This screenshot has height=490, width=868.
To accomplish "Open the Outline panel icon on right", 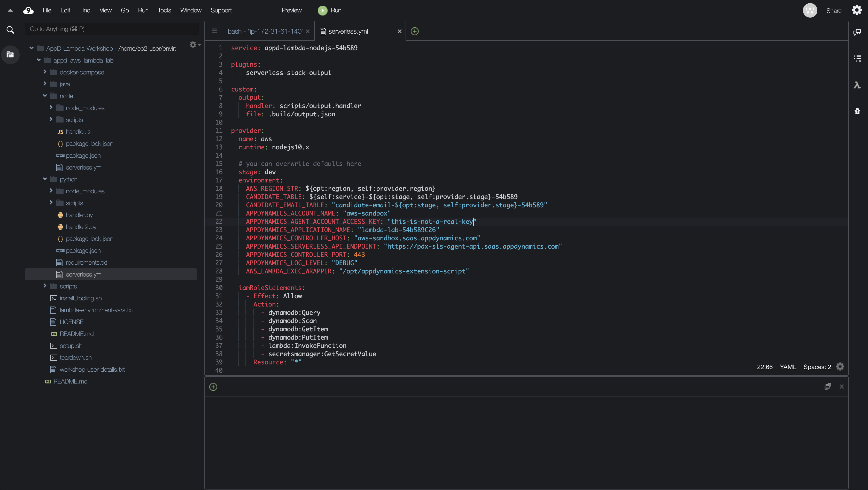I will [x=857, y=58].
